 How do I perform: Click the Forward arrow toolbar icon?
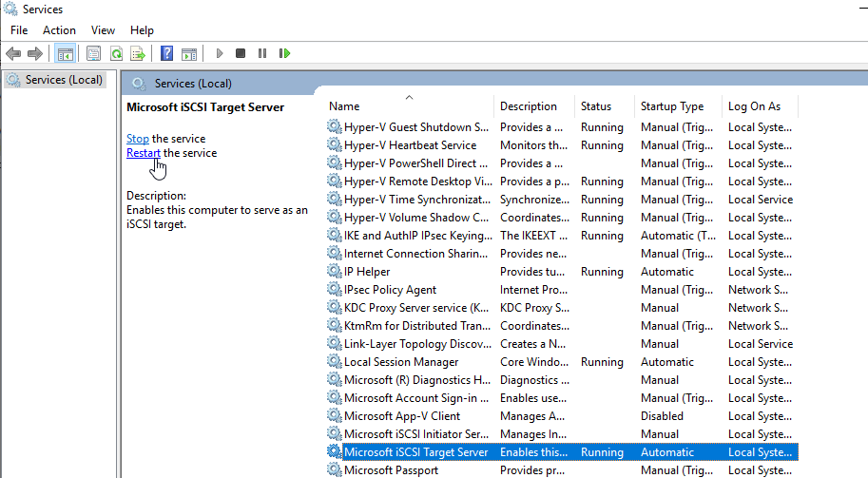click(35, 53)
